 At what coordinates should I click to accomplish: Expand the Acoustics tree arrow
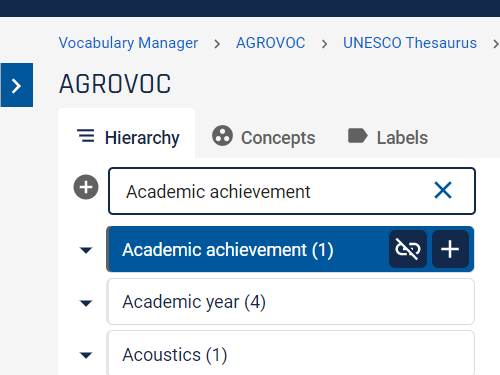point(86,355)
